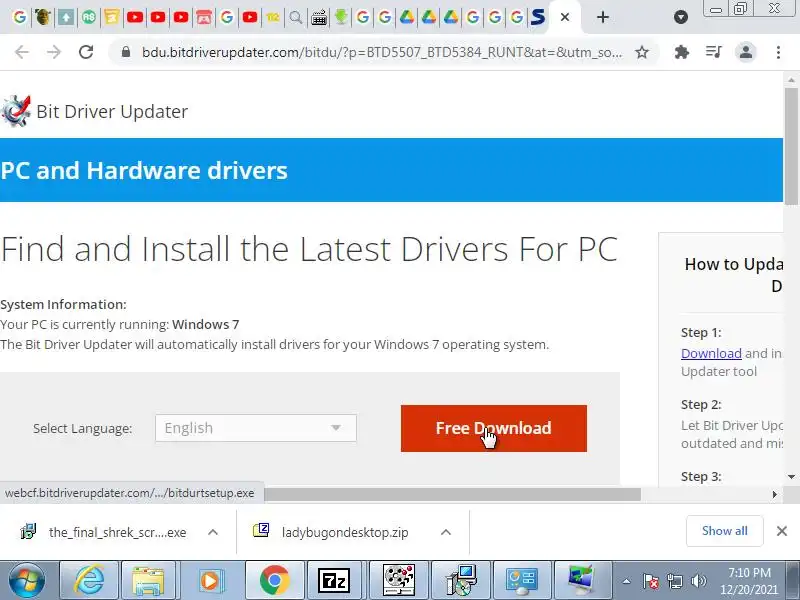Launch Internet Explorer from taskbar

pyautogui.click(x=89, y=580)
